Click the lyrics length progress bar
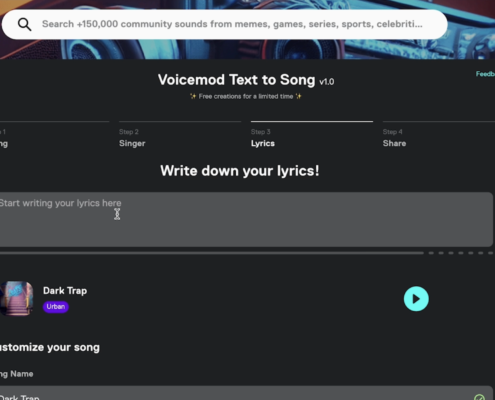The width and height of the screenshot is (495, 400). point(212,253)
